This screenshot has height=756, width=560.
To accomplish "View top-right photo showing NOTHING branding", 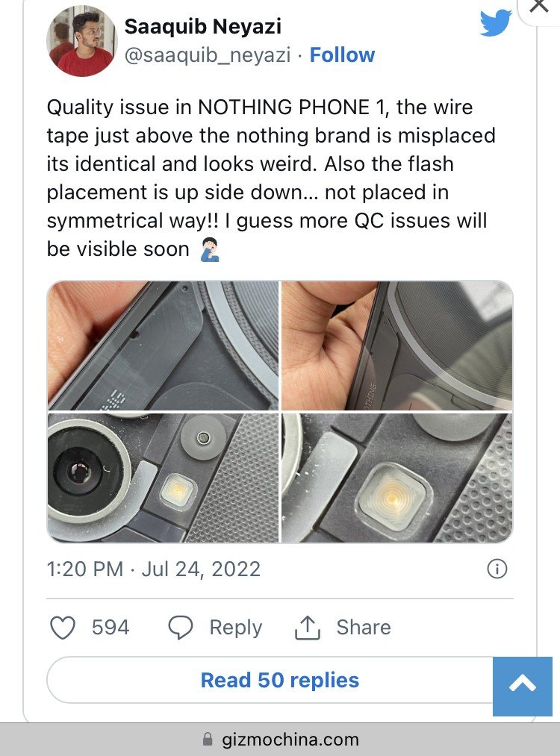I will click(x=397, y=346).
